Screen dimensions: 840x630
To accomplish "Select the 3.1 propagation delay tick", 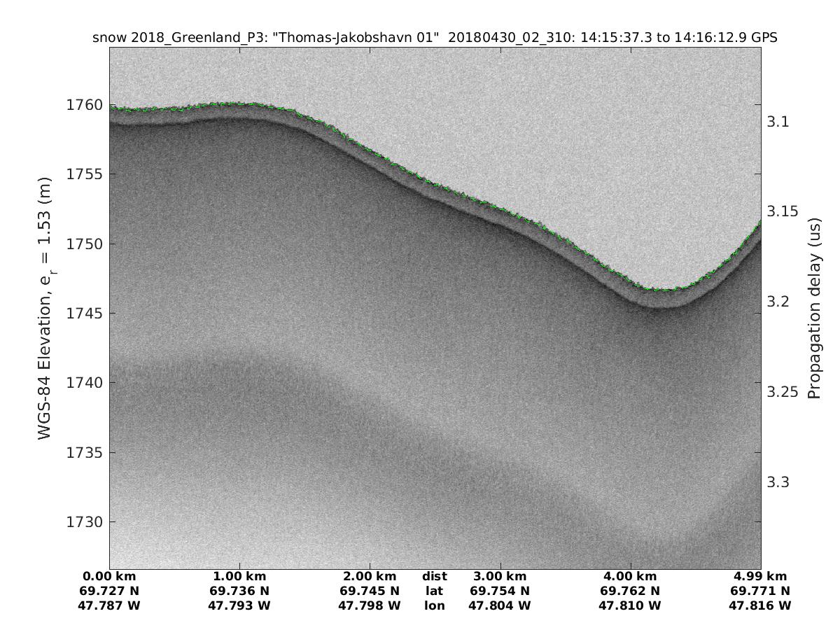I will pos(778,122).
